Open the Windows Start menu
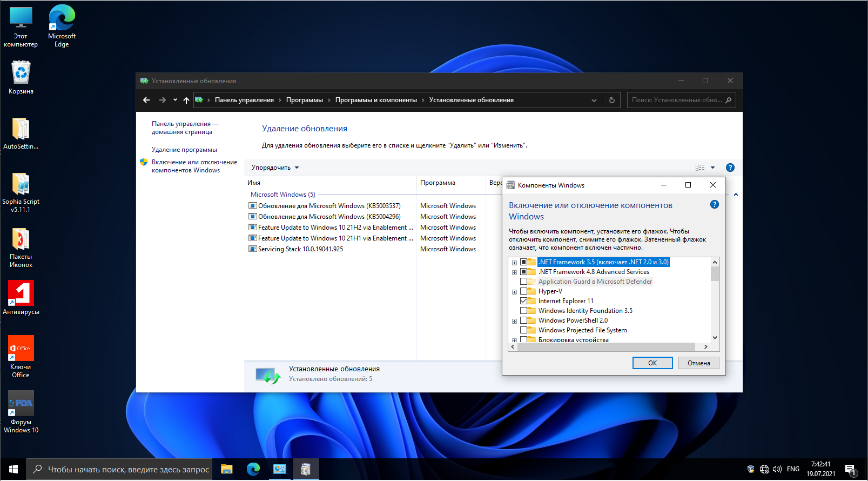868x481 pixels. coord(14,469)
